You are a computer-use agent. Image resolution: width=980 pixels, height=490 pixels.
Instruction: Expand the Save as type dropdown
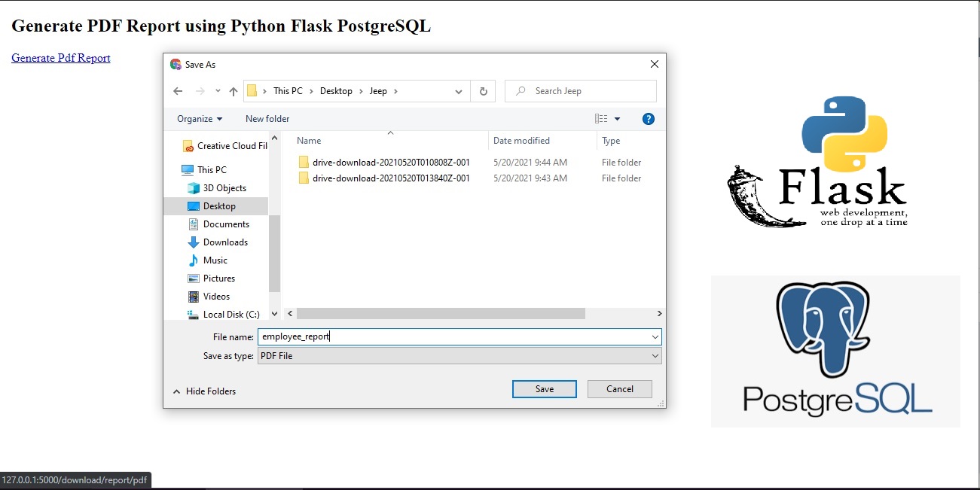point(655,355)
